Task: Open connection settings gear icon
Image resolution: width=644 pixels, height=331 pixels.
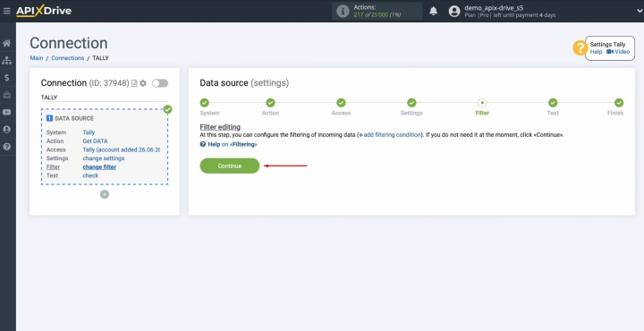Action: coord(143,83)
